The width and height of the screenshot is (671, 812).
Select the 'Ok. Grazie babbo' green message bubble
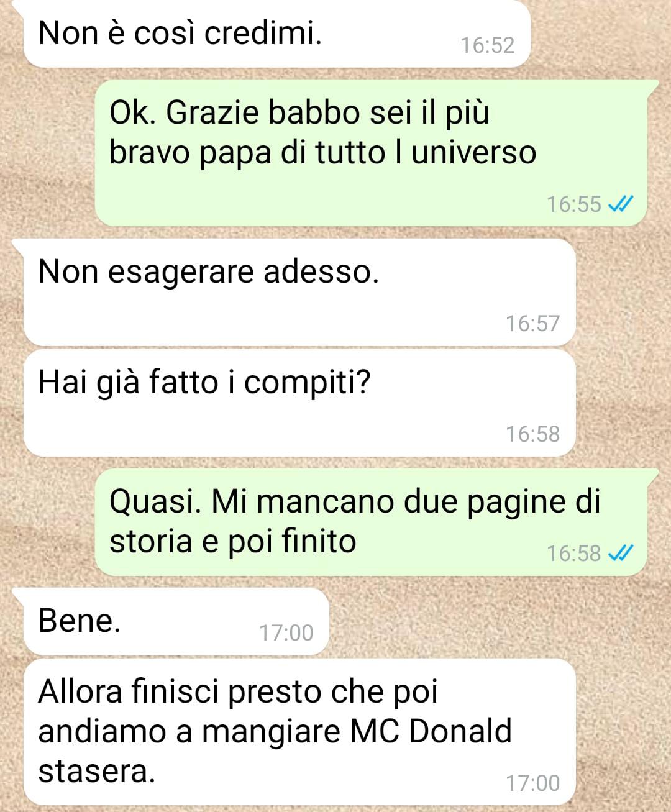[x=371, y=153]
